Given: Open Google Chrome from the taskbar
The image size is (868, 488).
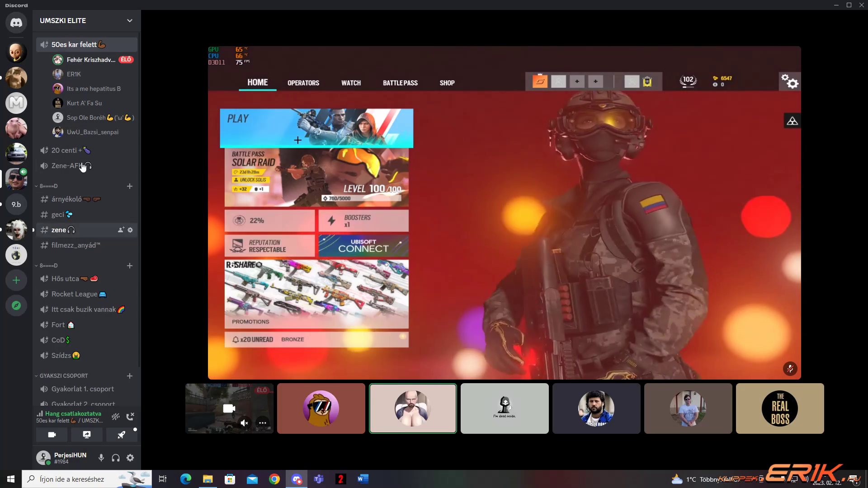Looking at the screenshot, I should [x=274, y=479].
